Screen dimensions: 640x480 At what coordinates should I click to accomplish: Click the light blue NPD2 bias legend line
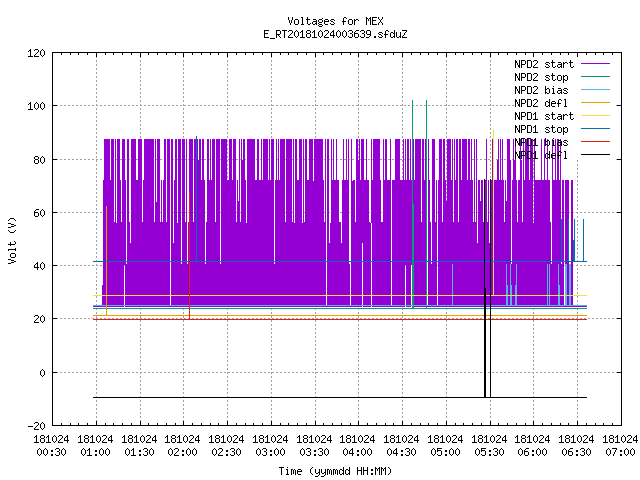point(596,89)
